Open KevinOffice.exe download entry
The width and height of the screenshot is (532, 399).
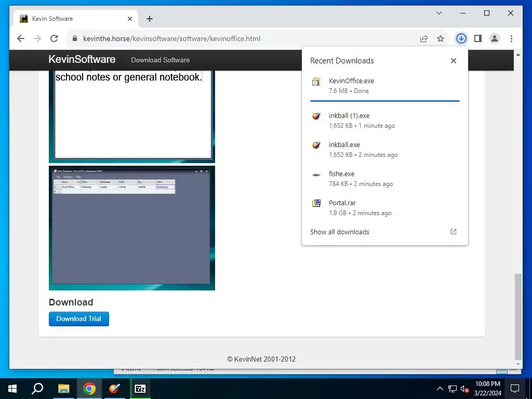point(385,86)
